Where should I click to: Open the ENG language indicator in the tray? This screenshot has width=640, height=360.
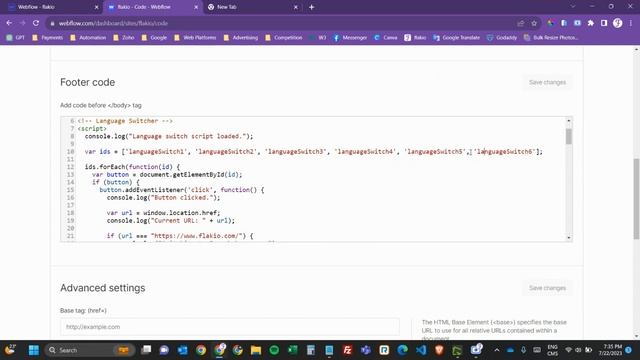(x=552, y=350)
